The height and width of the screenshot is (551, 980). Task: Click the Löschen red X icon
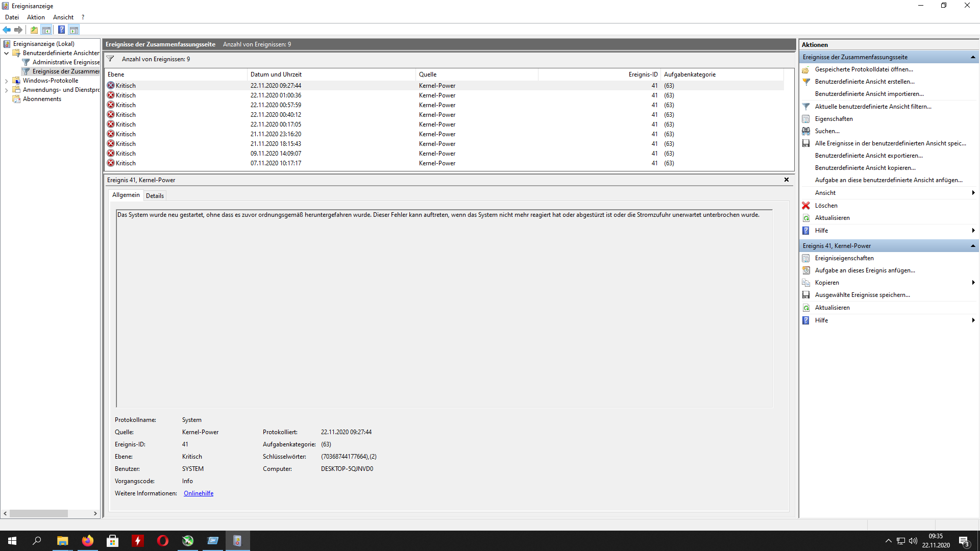806,206
